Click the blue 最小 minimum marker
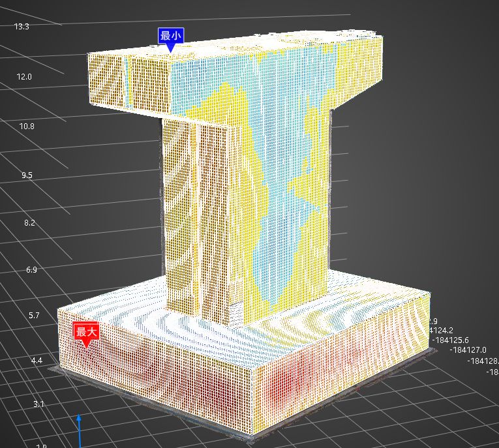Viewport: 499px width, 448px height. (170, 36)
